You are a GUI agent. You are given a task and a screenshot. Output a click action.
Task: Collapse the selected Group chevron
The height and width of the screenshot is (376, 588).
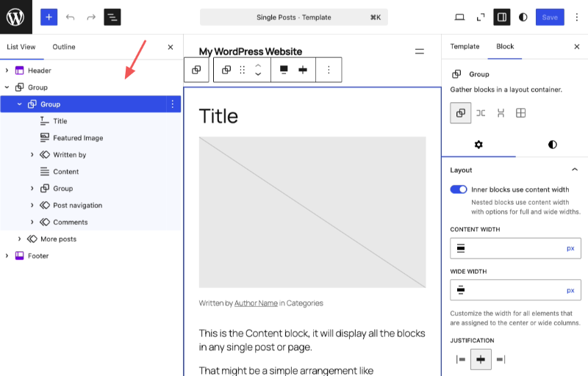tap(20, 104)
